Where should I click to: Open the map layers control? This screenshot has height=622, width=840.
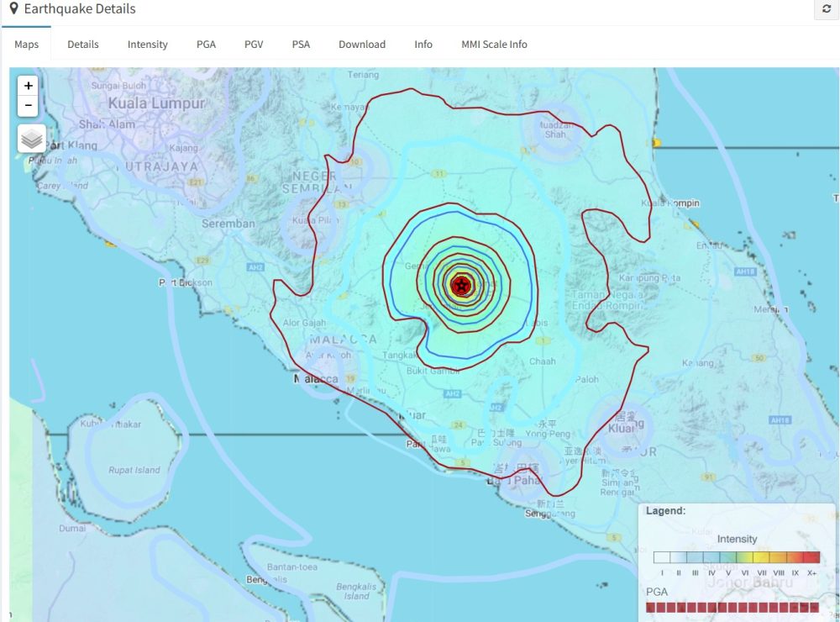[32, 139]
